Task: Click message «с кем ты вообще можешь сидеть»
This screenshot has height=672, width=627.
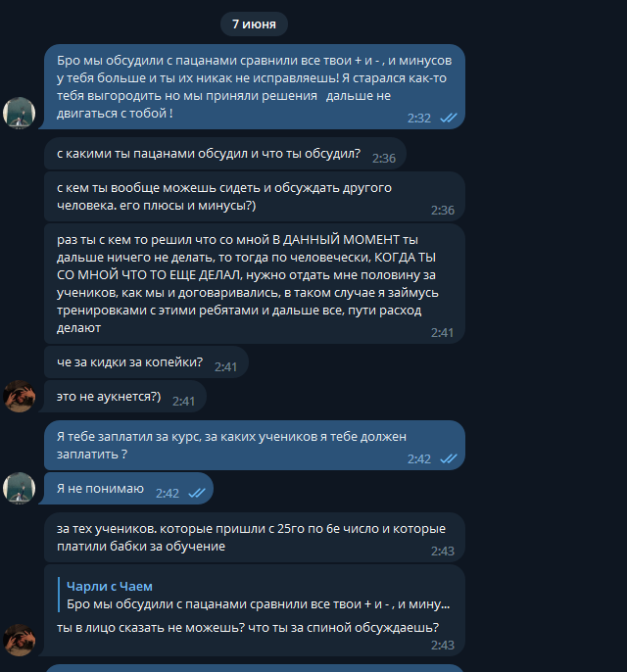Action: point(255,197)
